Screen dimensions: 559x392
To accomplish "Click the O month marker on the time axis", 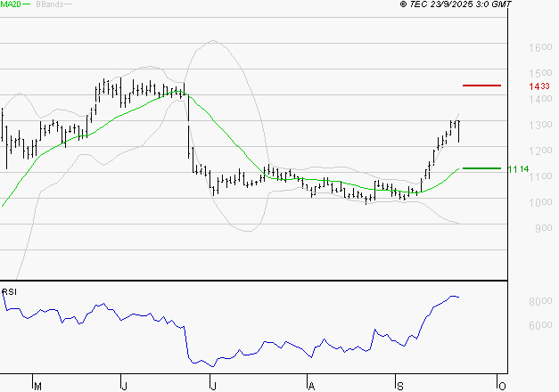I will tap(502, 387).
